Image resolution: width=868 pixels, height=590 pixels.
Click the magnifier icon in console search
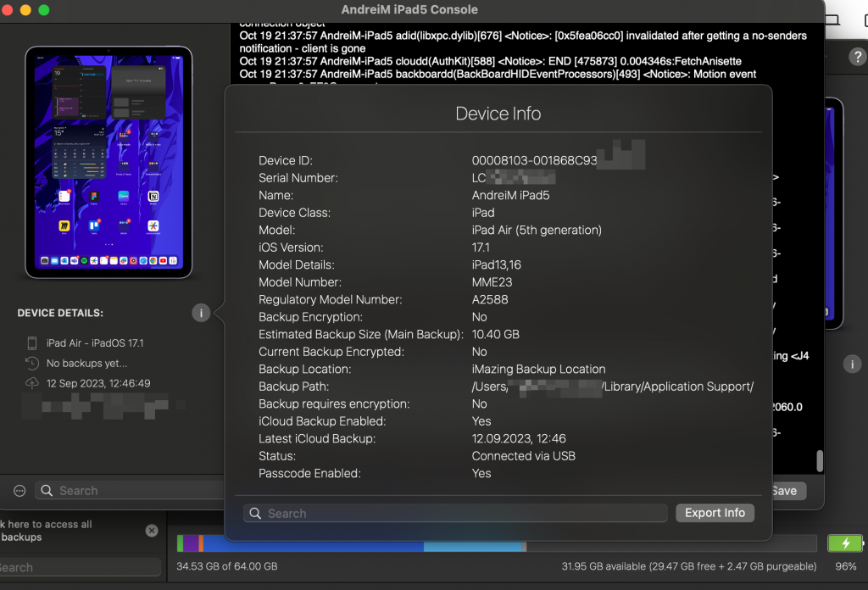point(47,491)
